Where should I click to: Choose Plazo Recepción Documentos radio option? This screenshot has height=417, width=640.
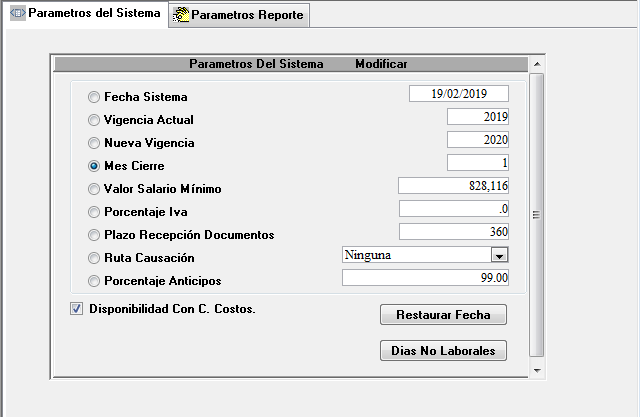94,235
